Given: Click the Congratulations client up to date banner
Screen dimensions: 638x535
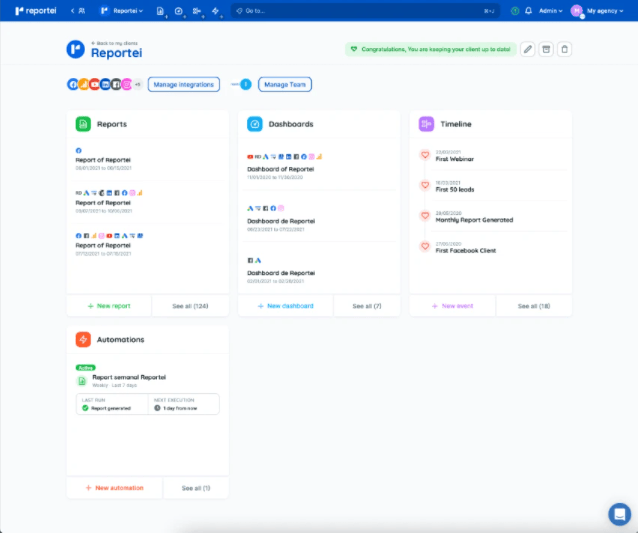Looking at the screenshot, I should tap(431, 49).
